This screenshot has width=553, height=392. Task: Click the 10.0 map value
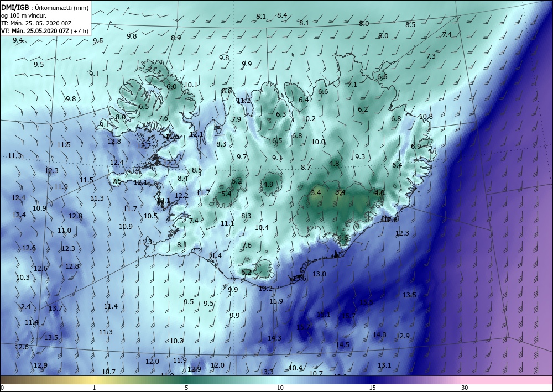click(318, 142)
